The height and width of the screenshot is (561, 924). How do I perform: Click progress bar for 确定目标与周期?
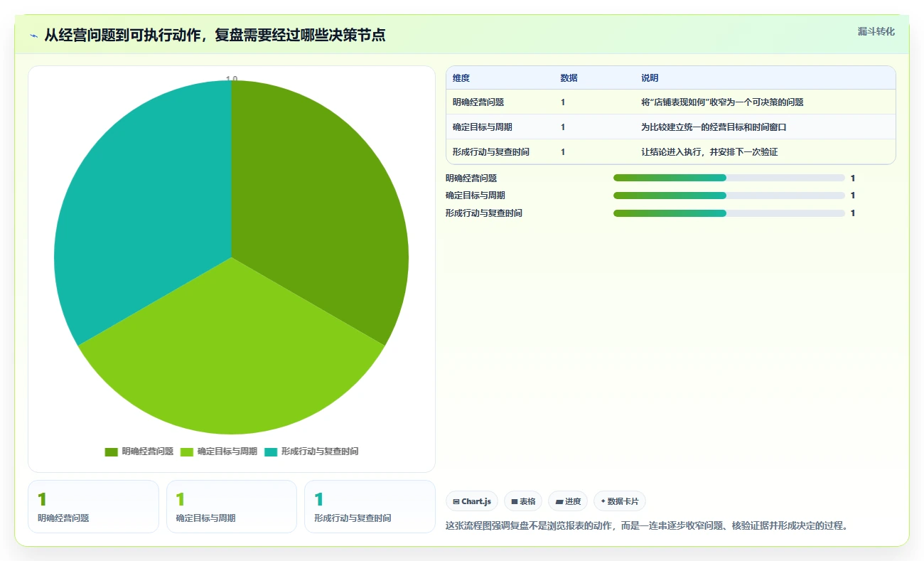click(729, 196)
